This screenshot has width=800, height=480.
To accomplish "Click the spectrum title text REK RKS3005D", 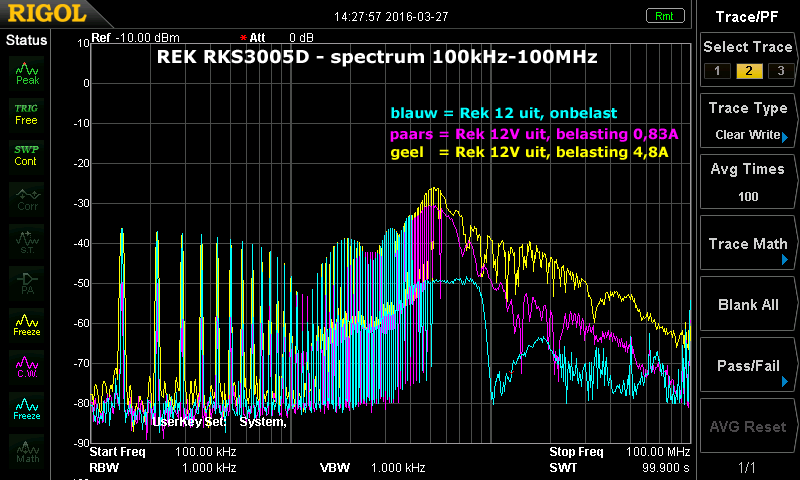I will click(377, 57).
